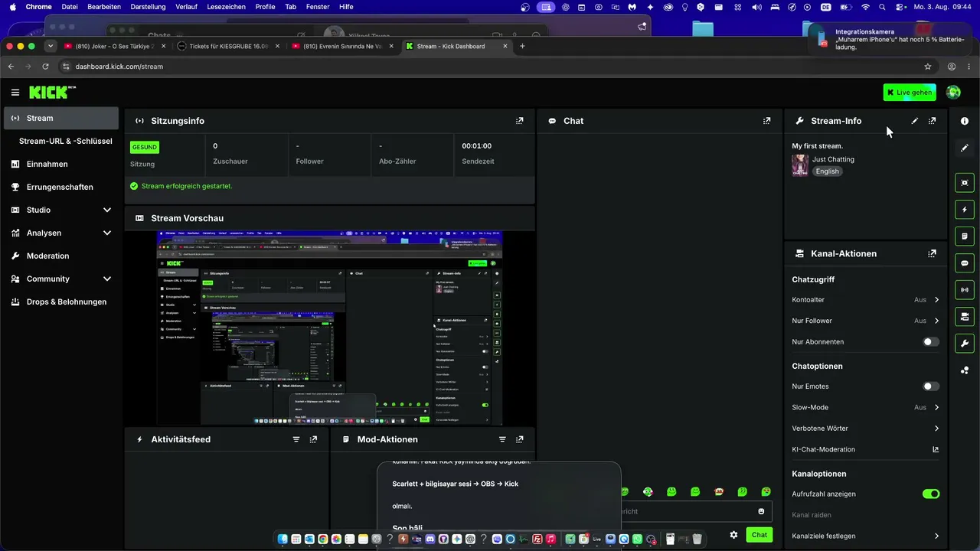The height and width of the screenshot is (551, 980).
Task: Toggle the Nur Abonnenten switch
Action: 931,342
